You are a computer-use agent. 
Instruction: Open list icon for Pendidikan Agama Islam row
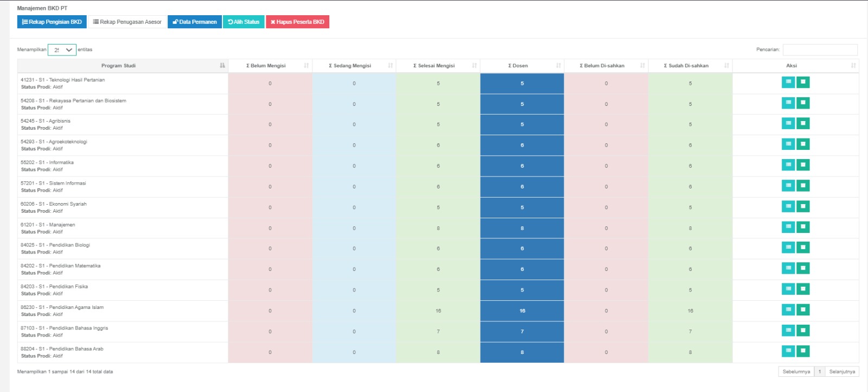click(788, 309)
